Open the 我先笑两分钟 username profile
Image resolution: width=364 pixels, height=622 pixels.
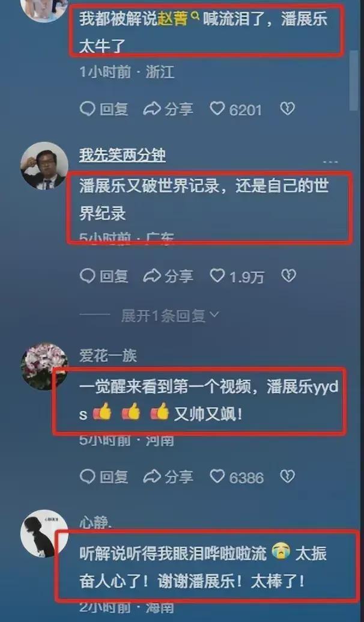(x=122, y=155)
